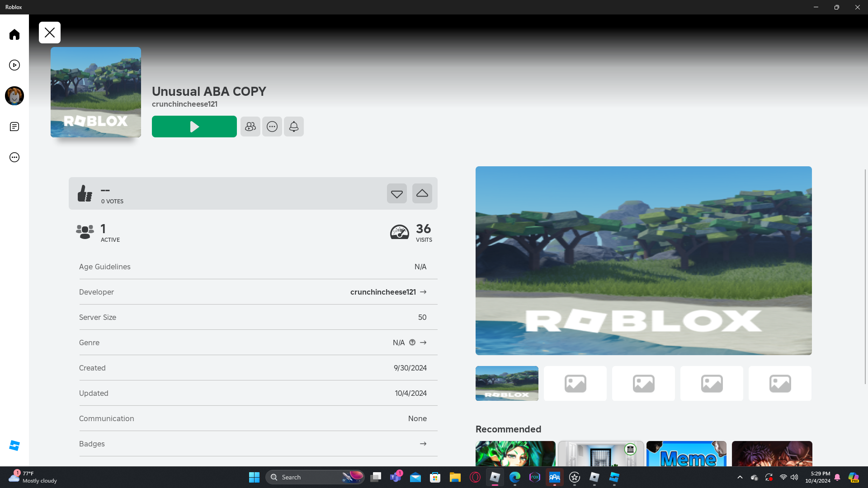The width and height of the screenshot is (868, 488).
Task: Click the Active players group icon
Action: coord(85,232)
